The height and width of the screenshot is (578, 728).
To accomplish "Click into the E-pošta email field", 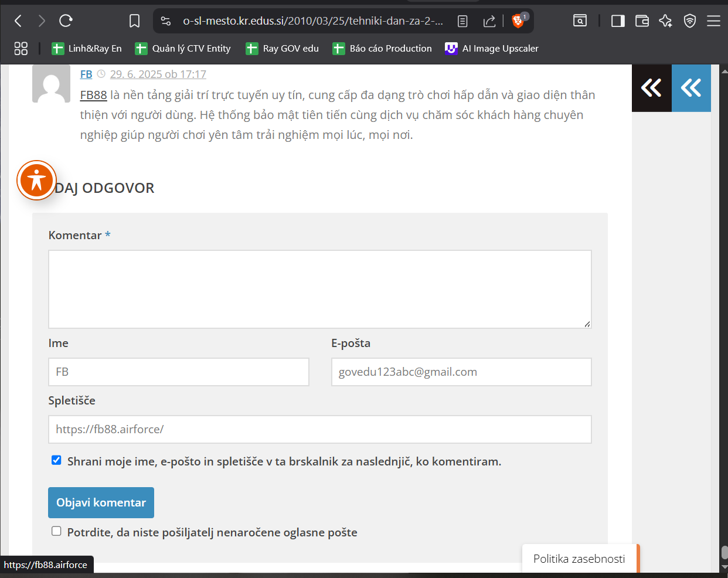I will [x=461, y=372].
